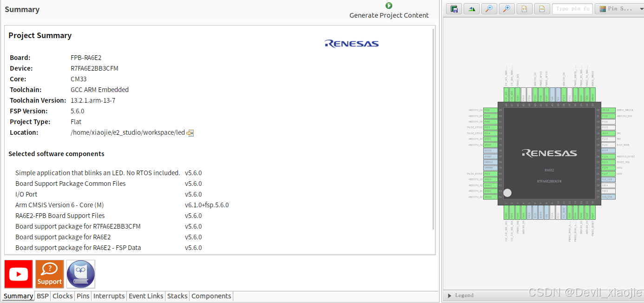The width and height of the screenshot is (644, 303).
Task: Click the pin 1 marker dot on chip
Action: tap(507, 193)
